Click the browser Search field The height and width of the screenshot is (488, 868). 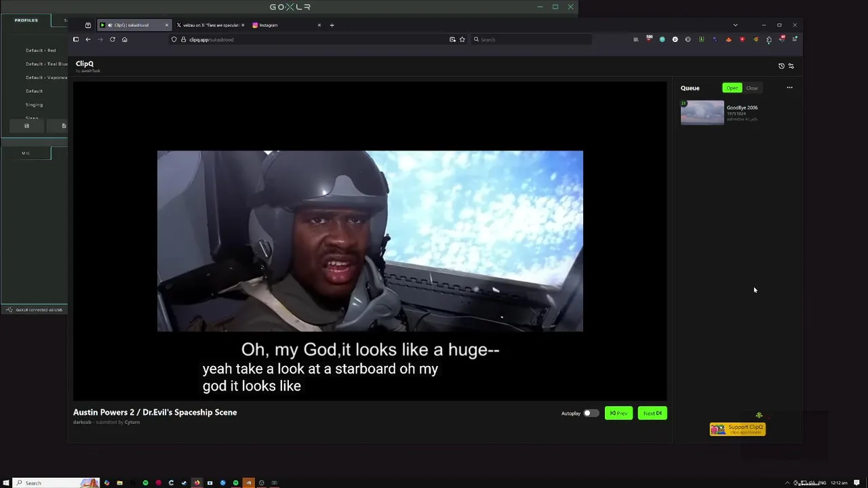(531, 39)
